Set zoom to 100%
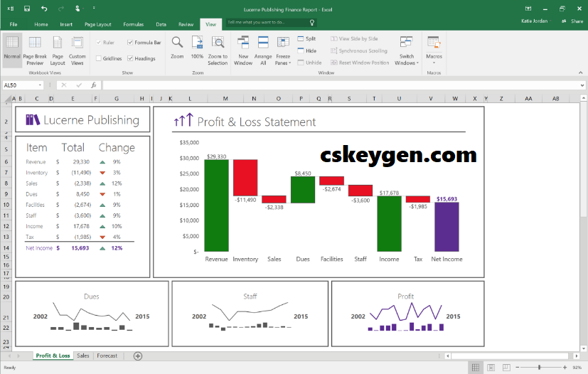 [197, 48]
